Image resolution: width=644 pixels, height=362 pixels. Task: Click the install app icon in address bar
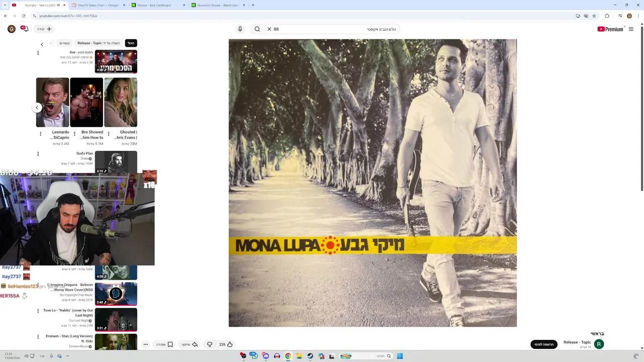click(578, 16)
